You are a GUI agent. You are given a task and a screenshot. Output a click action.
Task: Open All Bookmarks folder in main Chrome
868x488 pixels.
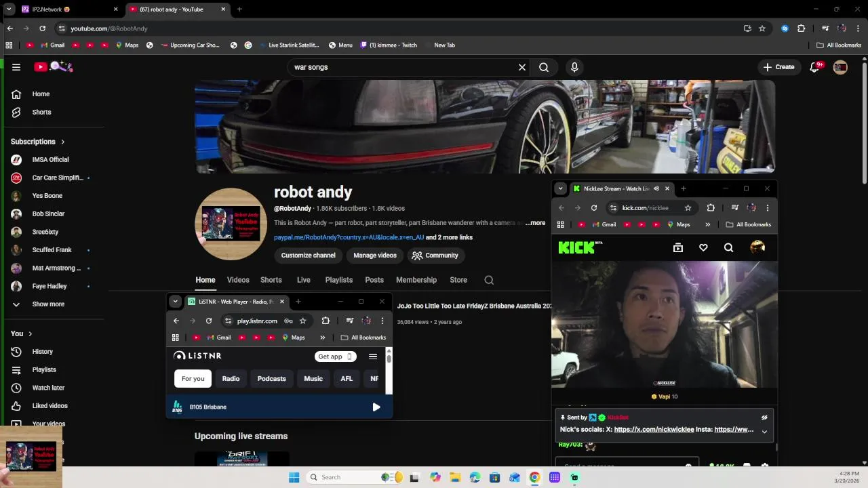[x=839, y=45]
